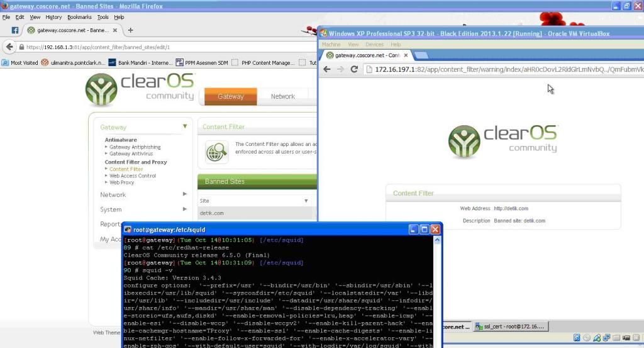
Task: Maximize the root@gateway terminal window
Action: point(425,229)
